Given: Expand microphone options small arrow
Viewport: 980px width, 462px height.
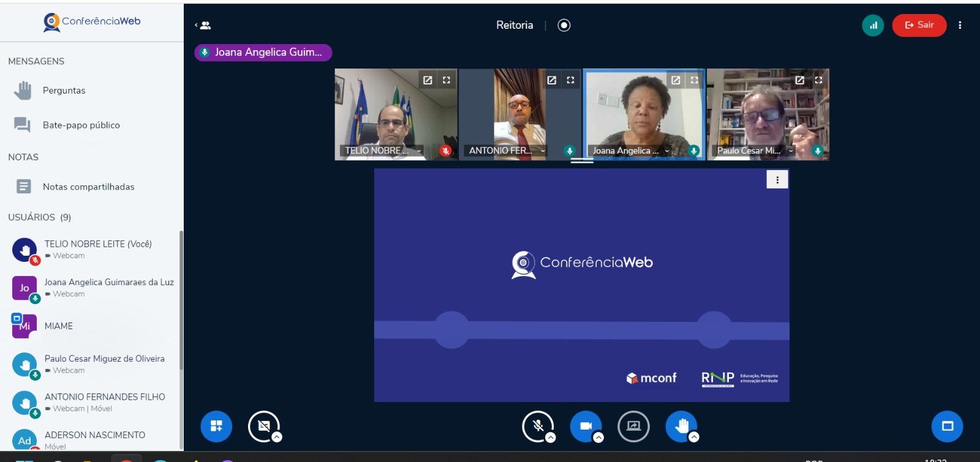Looking at the screenshot, I should (x=551, y=438).
